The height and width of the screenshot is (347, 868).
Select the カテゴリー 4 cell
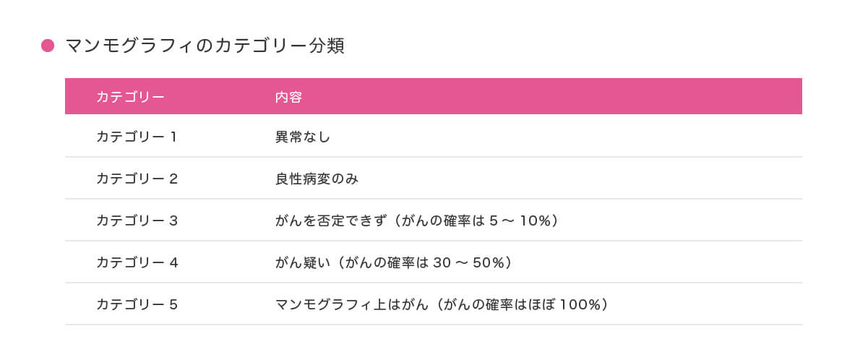(x=137, y=262)
